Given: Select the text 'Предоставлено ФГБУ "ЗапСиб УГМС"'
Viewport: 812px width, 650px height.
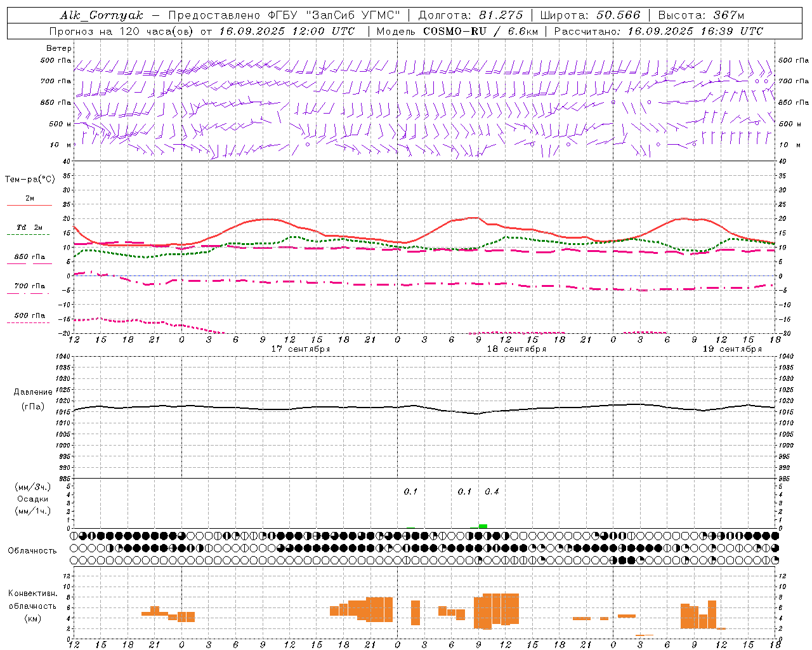Looking at the screenshot, I should pos(285,15).
